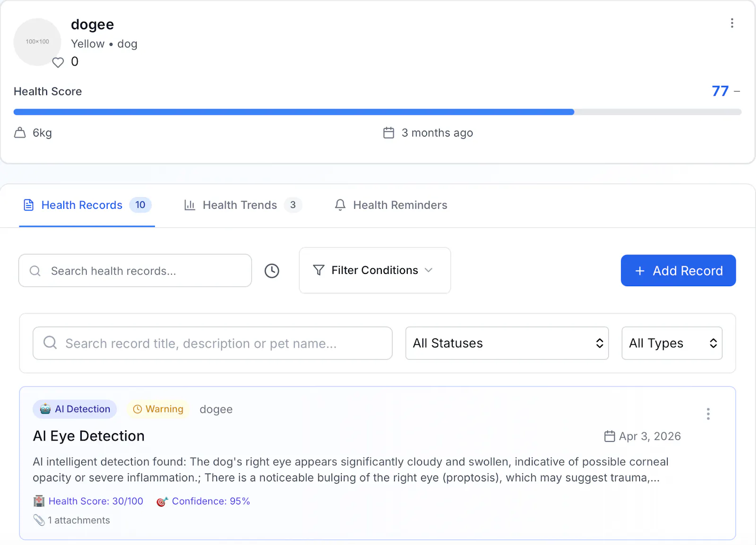Open the All Types dropdown
The height and width of the screenshot is (545, 756).
click(x=672, y=343)
